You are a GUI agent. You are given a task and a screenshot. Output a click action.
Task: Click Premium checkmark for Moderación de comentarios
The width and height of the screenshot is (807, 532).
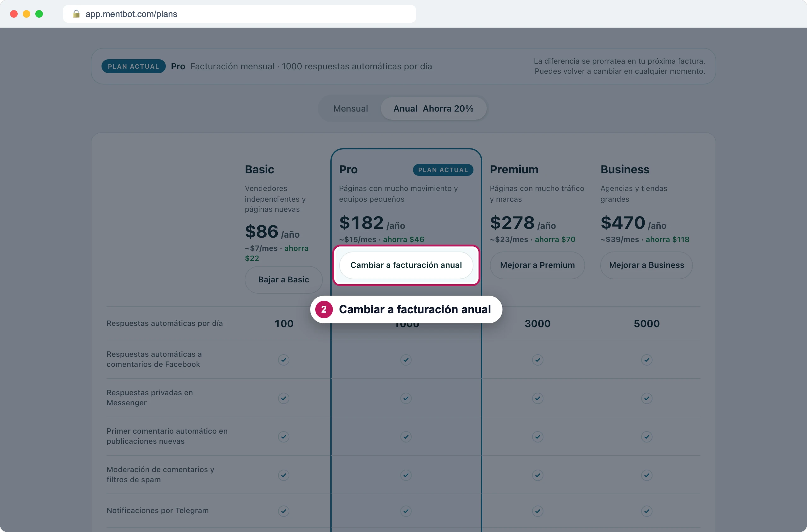[x=537, y=475]
